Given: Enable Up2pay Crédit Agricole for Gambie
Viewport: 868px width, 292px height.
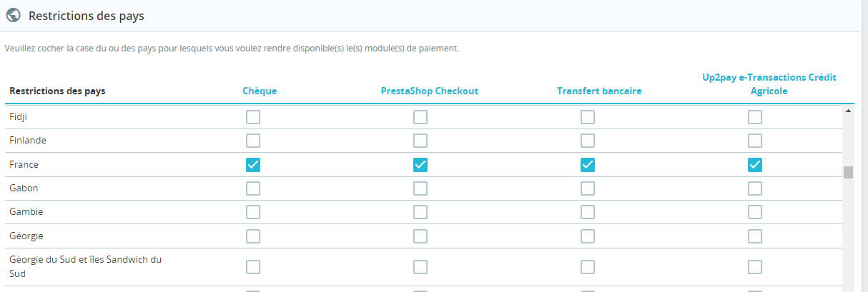Looking at the screenshot, I should pos(755,212).
